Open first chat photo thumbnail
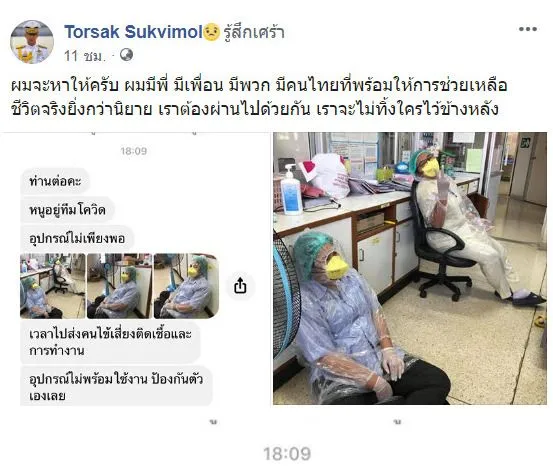The height and width of the screenshot is (470, 553). [x=53, y=286]
